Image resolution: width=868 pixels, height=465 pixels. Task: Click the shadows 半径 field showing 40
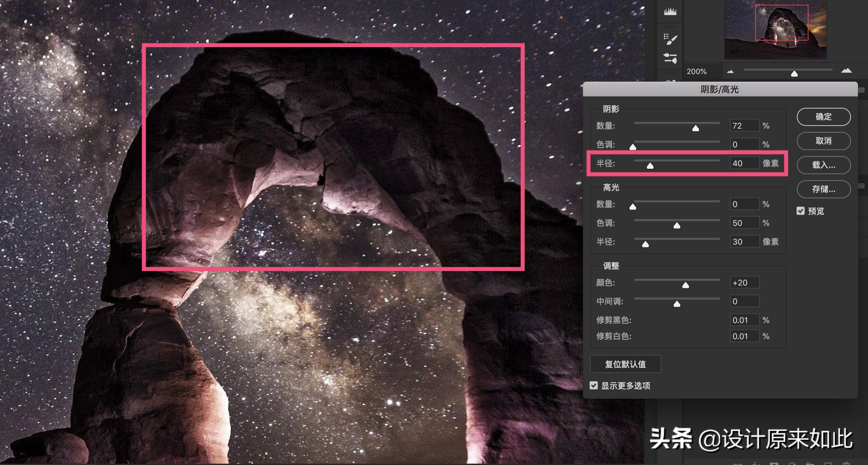pos(744,163)
